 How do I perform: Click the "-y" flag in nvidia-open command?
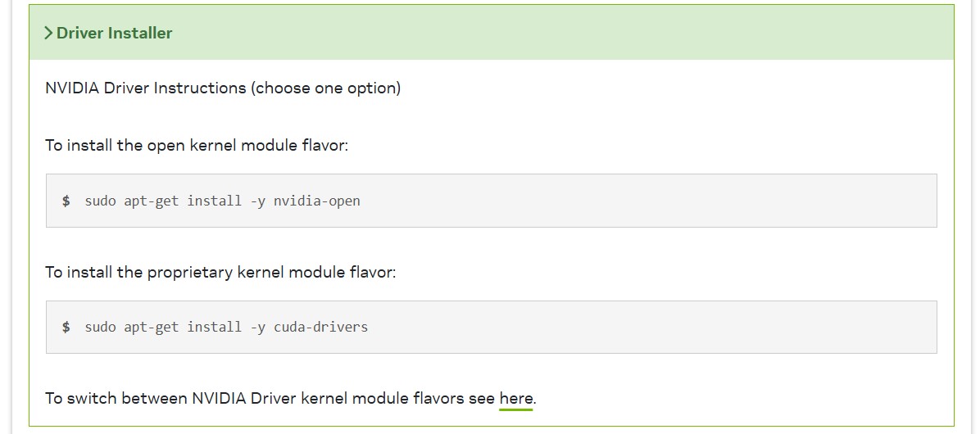(257, 201)
